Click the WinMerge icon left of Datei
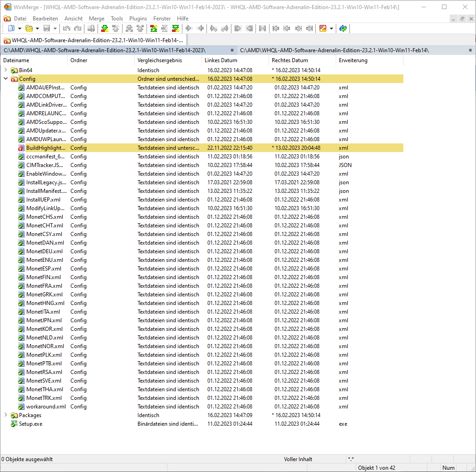This screenshot has width=476, height=472. [x=7, y=19]
